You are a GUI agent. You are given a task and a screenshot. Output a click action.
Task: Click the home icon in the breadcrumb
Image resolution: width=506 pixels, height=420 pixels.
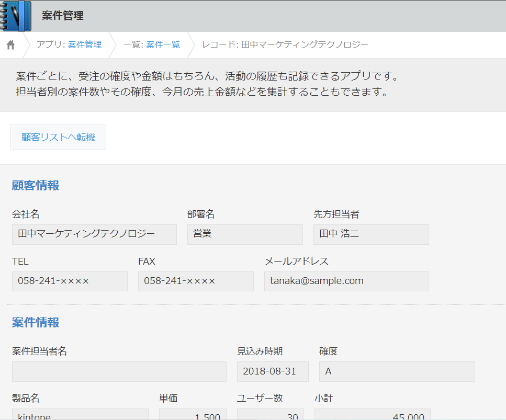pyautogui.click(x=10, y=45)
